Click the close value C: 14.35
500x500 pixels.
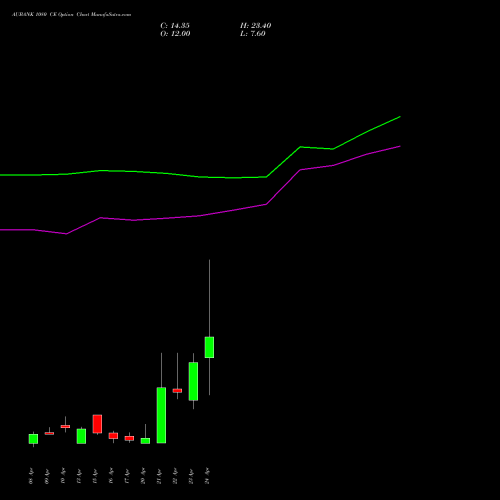tap(175, 26)
